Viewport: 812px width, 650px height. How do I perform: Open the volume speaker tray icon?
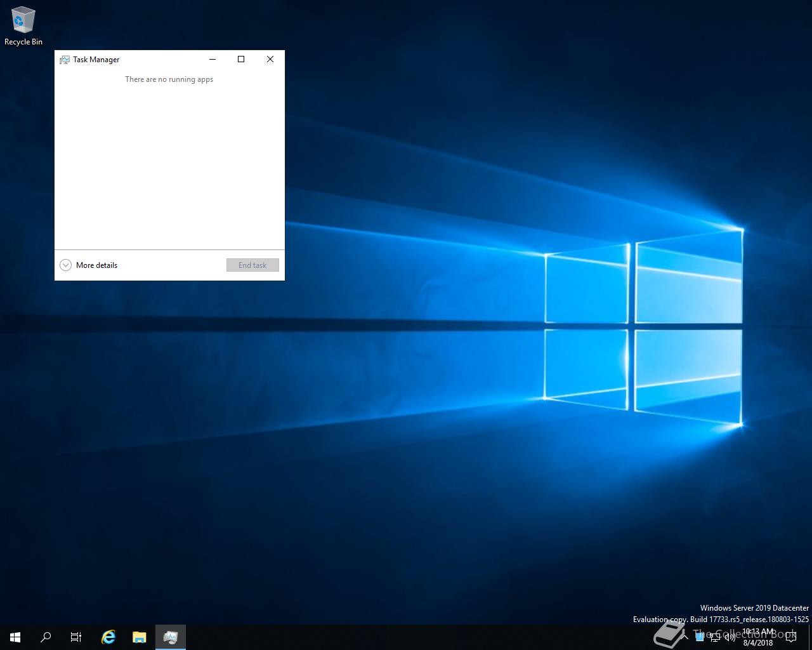(x=730, y=637)
